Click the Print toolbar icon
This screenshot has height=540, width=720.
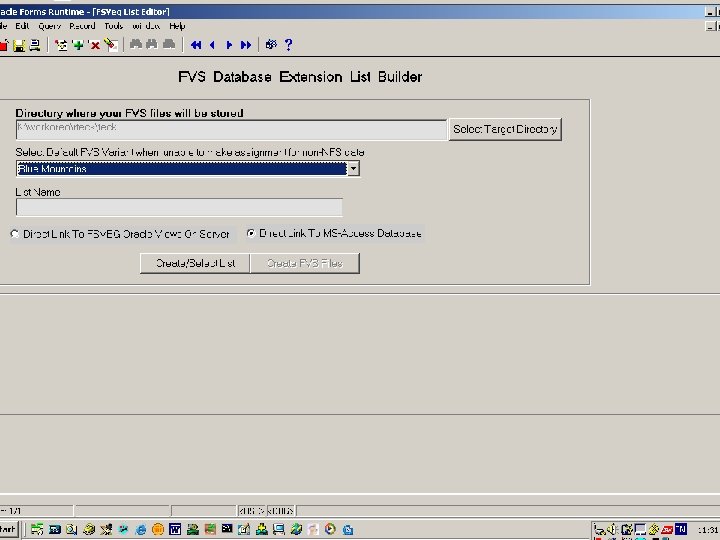35,45
